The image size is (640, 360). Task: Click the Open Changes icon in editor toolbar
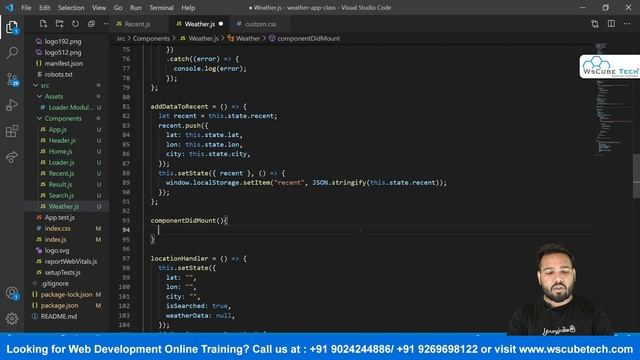595,24
